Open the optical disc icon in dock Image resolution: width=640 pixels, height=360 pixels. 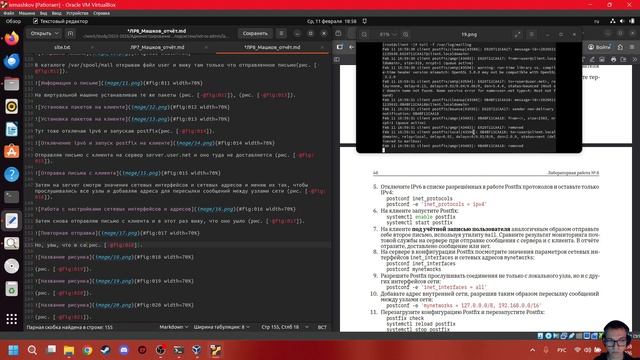click(11, 266)
